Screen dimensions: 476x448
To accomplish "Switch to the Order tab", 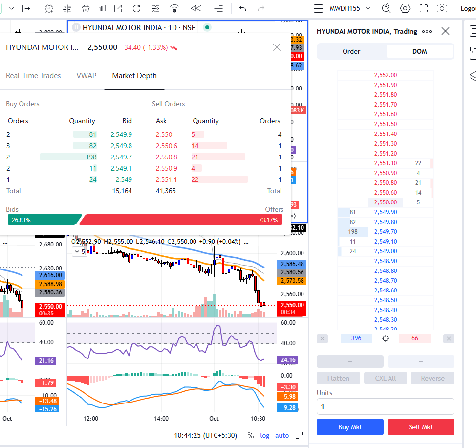I will coord(351,51).
